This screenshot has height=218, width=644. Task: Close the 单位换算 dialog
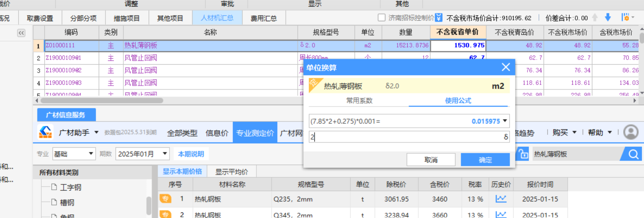point(506,67)
